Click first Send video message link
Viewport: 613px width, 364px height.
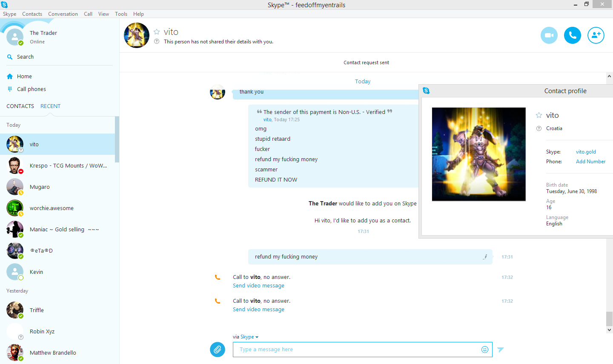(258, 286)
